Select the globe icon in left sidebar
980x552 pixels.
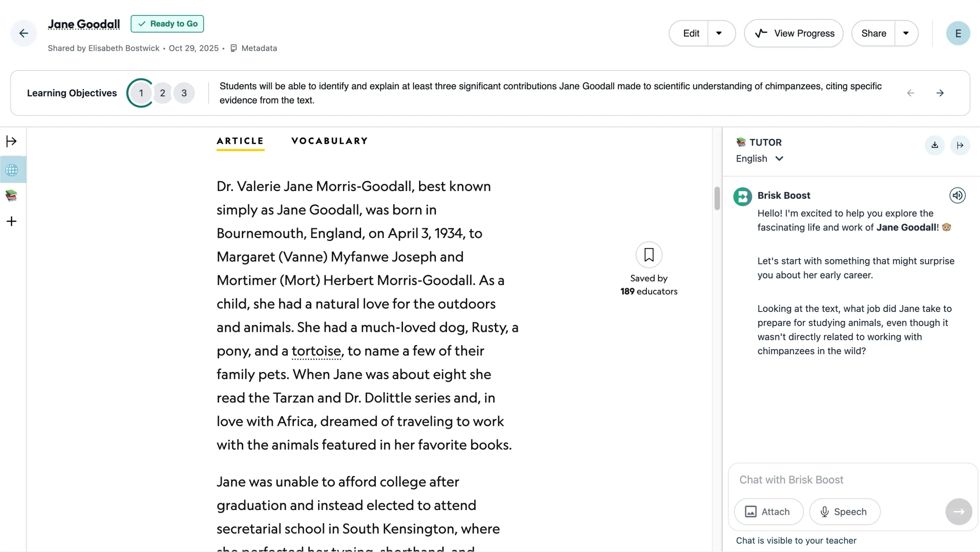point(12,170)
